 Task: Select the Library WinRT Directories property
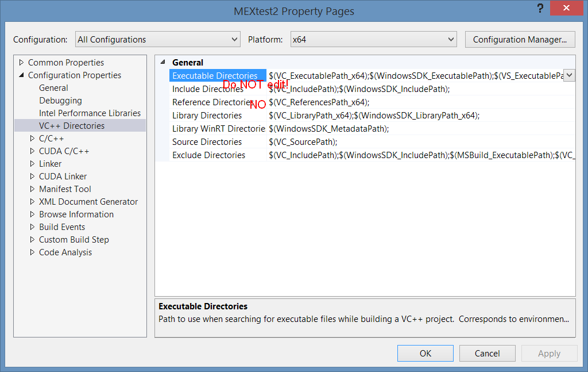click(x=218, y=128)
